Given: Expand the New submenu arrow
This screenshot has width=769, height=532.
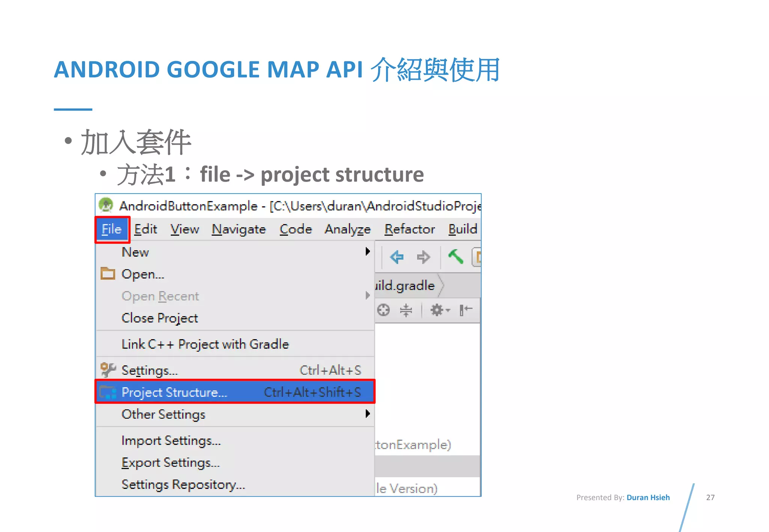Looking at the screenshot, I should coord(368,251).
